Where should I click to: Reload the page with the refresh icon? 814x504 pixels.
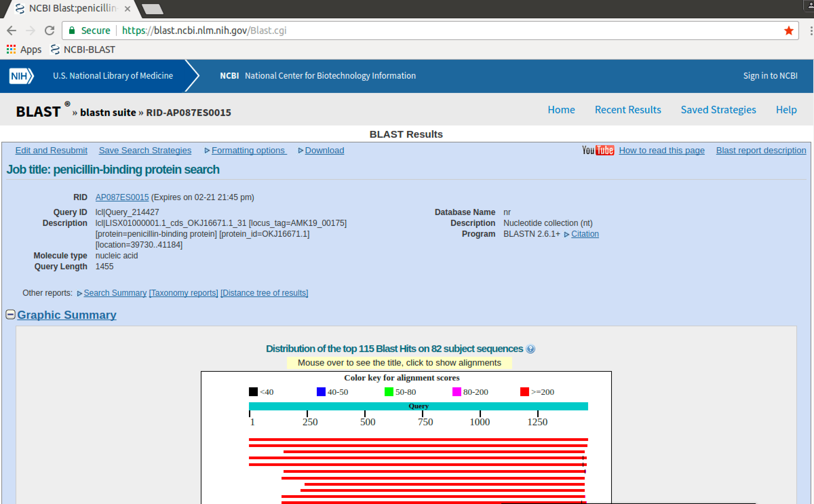pyautogui.click(x=50, y=30)
